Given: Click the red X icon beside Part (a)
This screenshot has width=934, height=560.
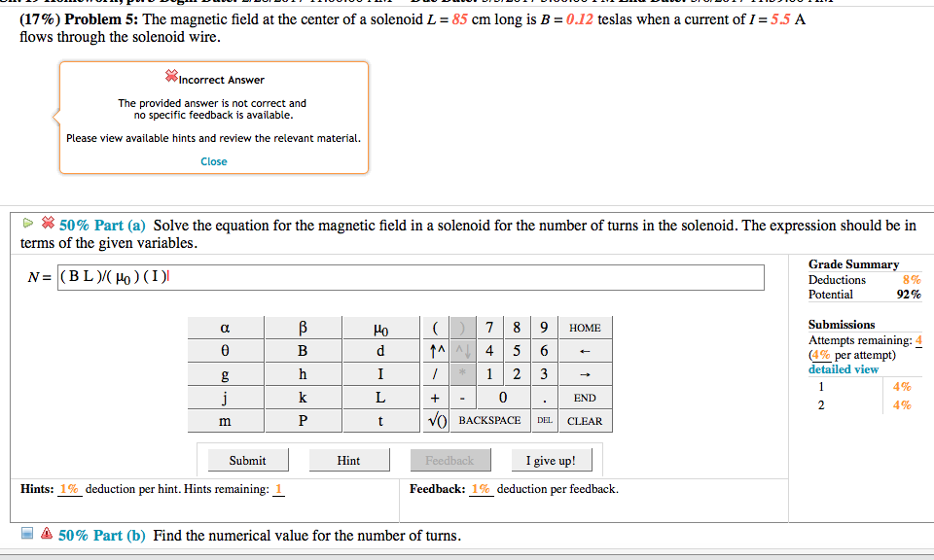Looking at the screenshot, I should [x=48, y=224].
